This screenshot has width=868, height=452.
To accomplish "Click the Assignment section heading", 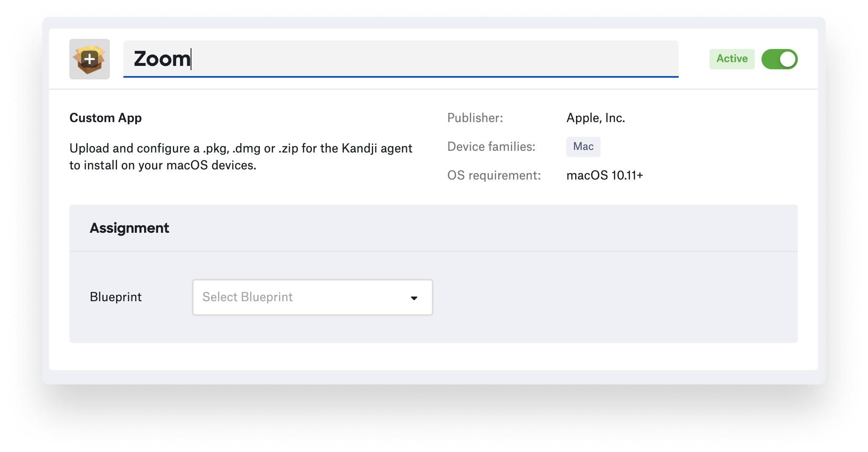I will 129,228.
